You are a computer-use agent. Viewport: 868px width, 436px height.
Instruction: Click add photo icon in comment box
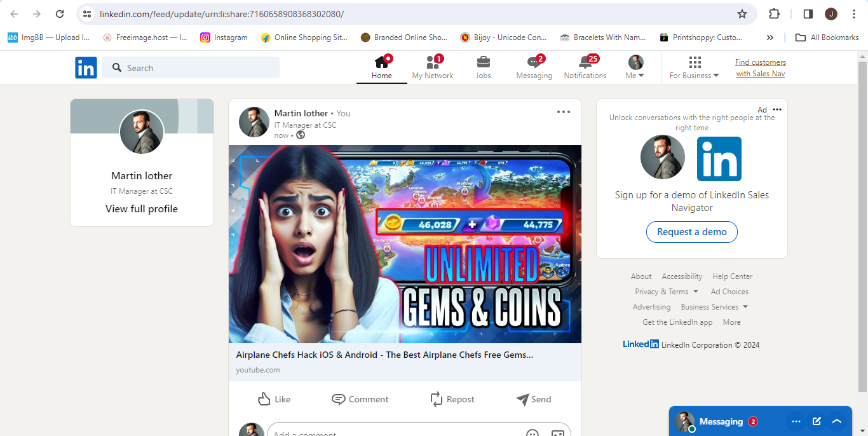[558, 433]
